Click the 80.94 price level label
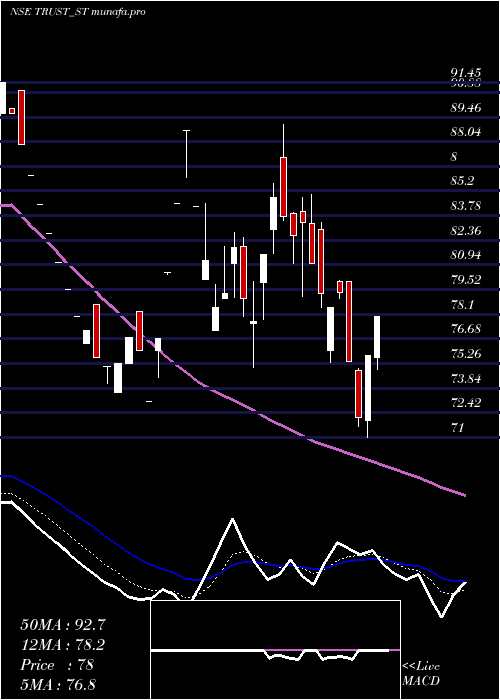This screenshot has height=700, width=500. 466,255
